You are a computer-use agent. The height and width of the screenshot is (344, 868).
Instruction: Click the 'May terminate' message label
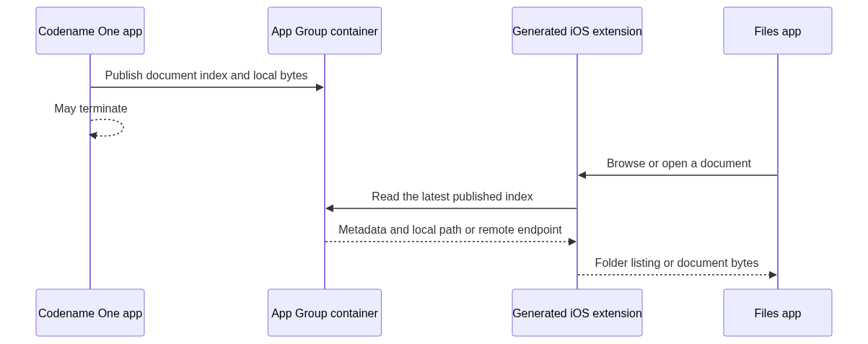tap(91, 109)
